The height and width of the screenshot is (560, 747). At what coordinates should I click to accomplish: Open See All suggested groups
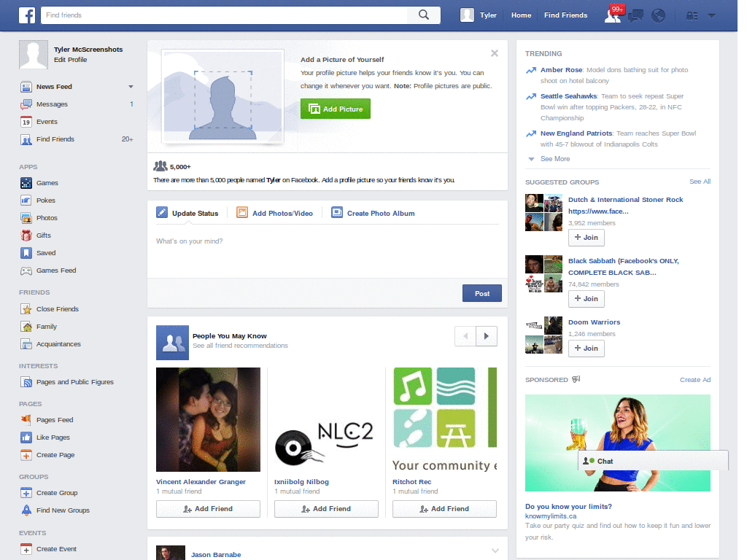[x=700, y=182]
